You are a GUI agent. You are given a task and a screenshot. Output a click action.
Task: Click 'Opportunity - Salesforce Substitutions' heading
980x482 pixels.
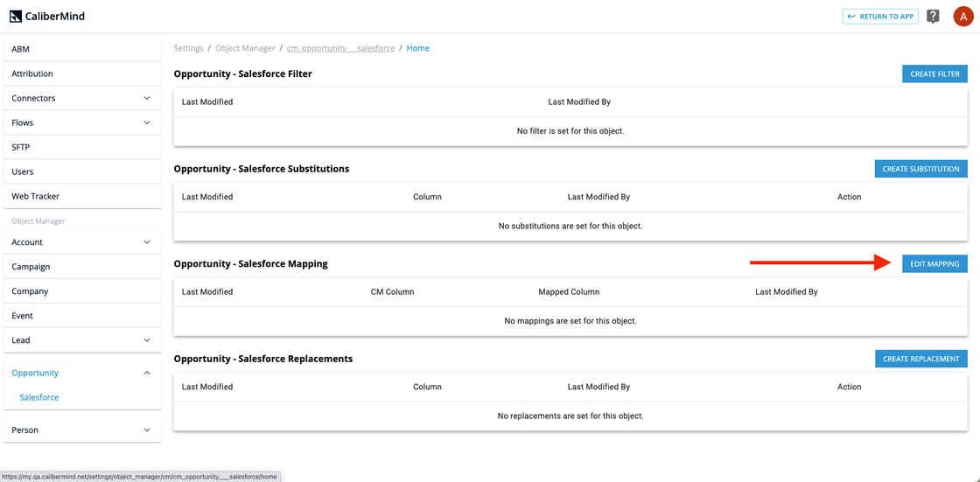click(262, 169)
